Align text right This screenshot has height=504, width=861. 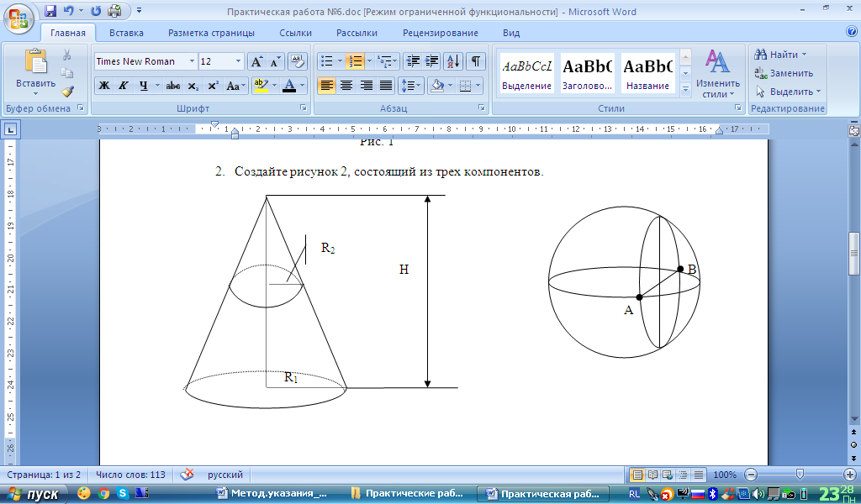(x=367, y=86)
